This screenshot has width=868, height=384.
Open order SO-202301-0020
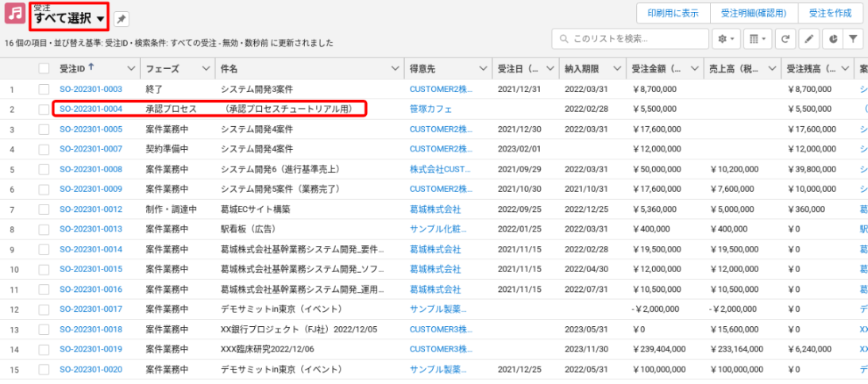(x=91, y=370)
